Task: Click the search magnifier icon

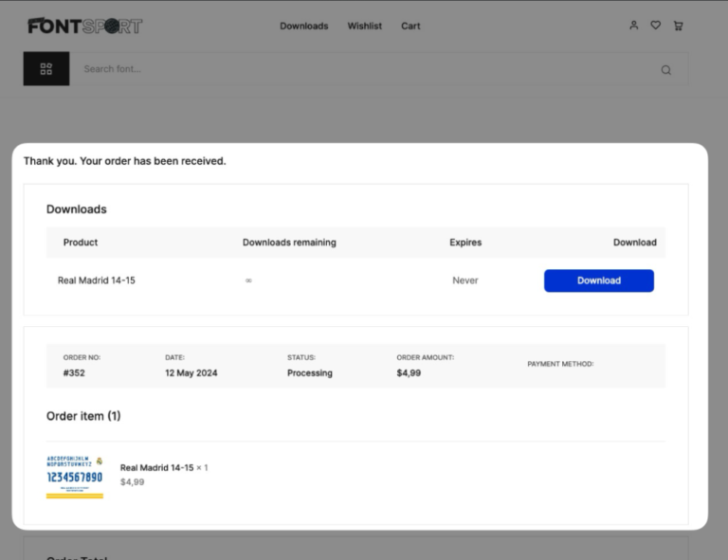Action: pos(665,69)
